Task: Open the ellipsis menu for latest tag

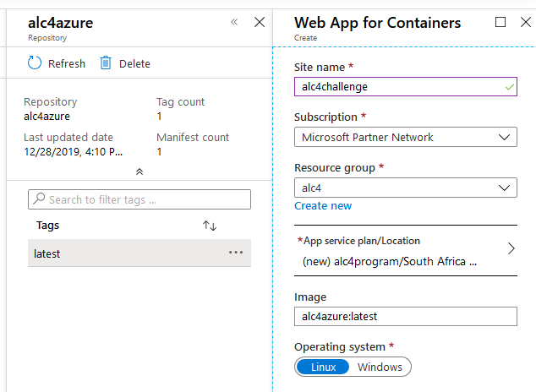Action: pos(236,253)
